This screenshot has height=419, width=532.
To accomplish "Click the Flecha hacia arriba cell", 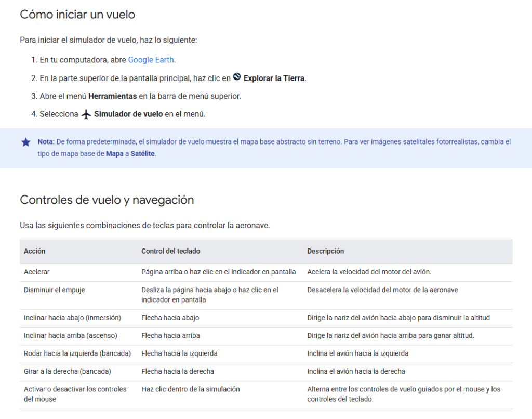I will [170, 335].
